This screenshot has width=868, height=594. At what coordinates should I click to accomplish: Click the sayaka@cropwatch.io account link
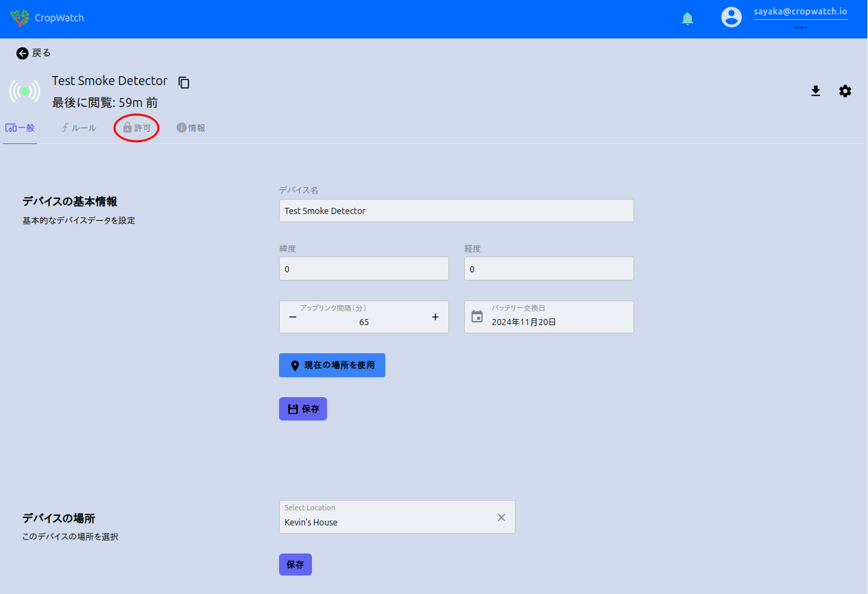tap(800, 12)
